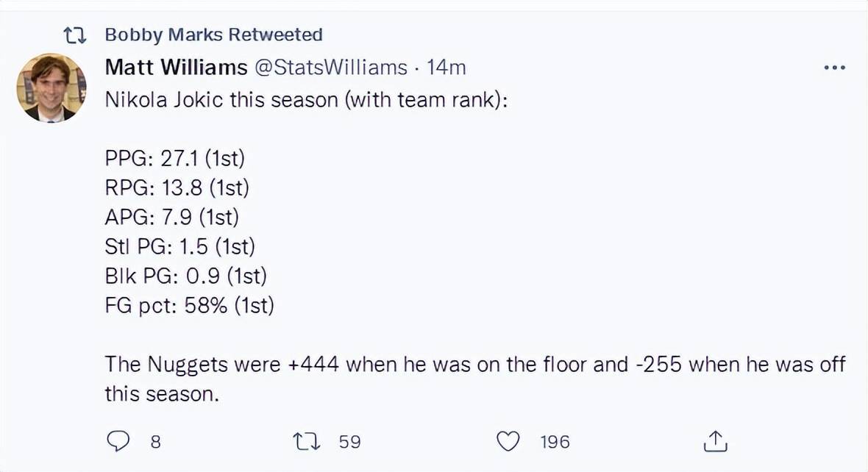The height and width of the screenshot is (472, 868).
Task: Click the retweet count of 59
Action: click(349, 442)
